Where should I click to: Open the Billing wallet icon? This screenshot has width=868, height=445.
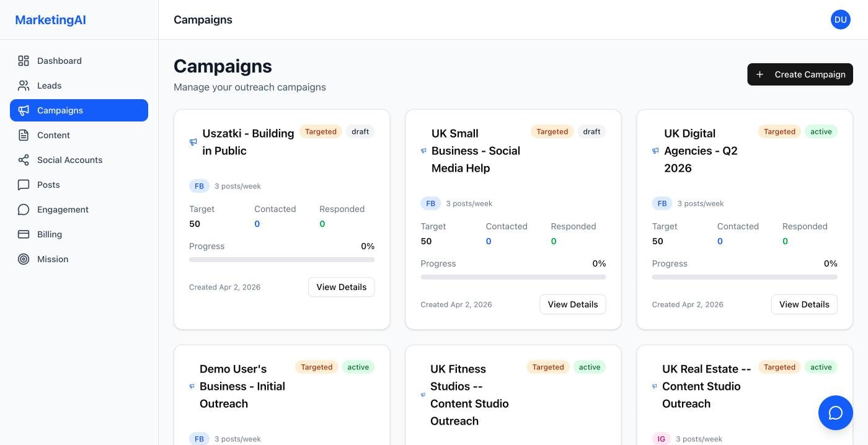pyautogui.click(x=24, y=234)
